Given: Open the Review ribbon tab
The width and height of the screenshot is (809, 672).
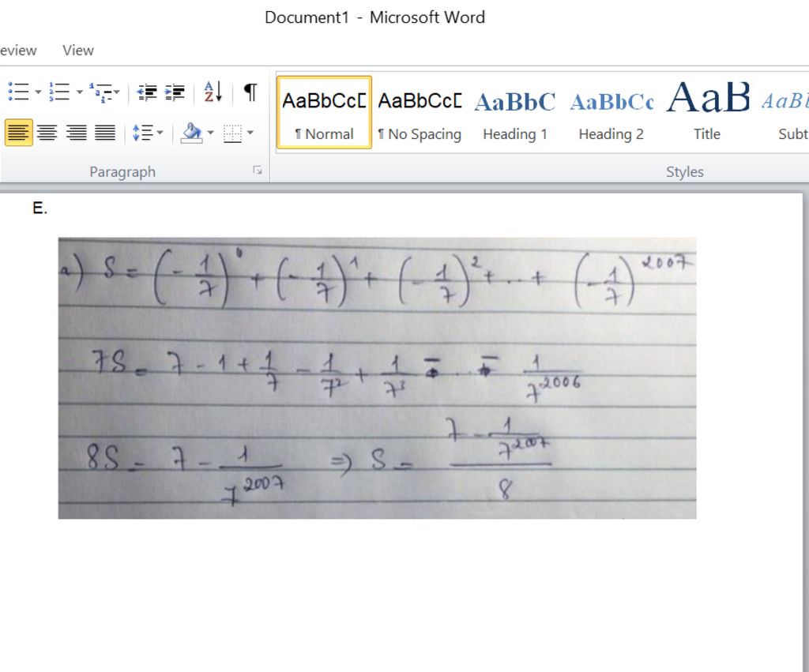Looking at the screenshot, I should click(18, 50).
